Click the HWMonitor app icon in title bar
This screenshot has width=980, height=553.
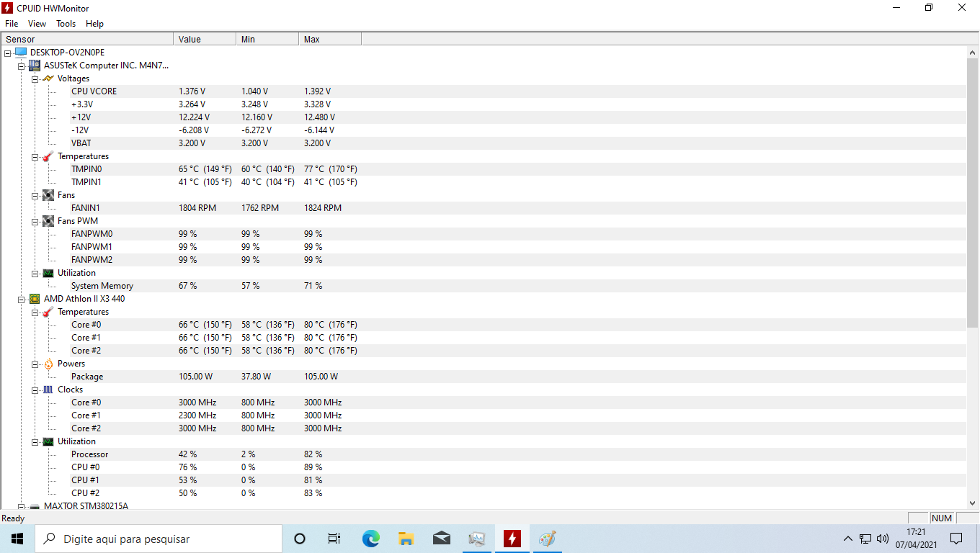8,8
